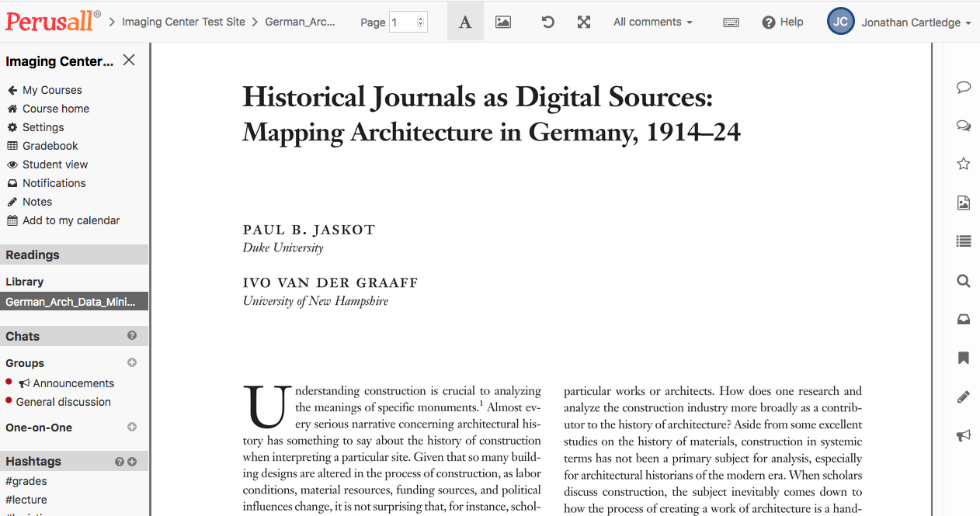
Task: Select German_Arch_Data_Mini reading
Action: (x=74, y=302)
